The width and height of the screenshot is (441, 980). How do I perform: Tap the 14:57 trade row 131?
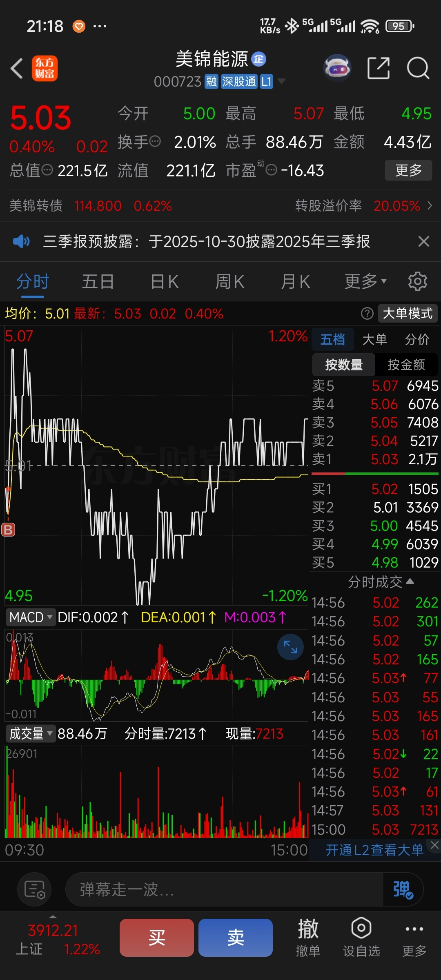point(375,811)
